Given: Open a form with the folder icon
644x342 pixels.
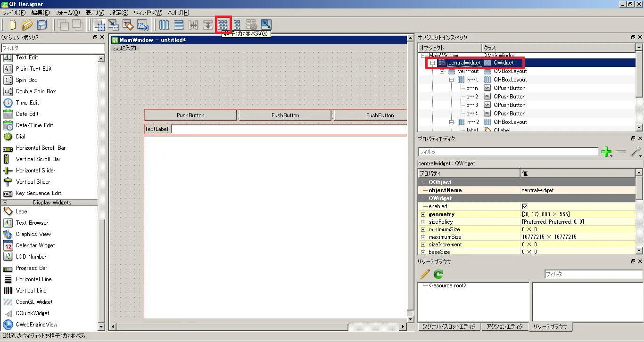Looking at the screenshot, I should [x=27, y=25].
